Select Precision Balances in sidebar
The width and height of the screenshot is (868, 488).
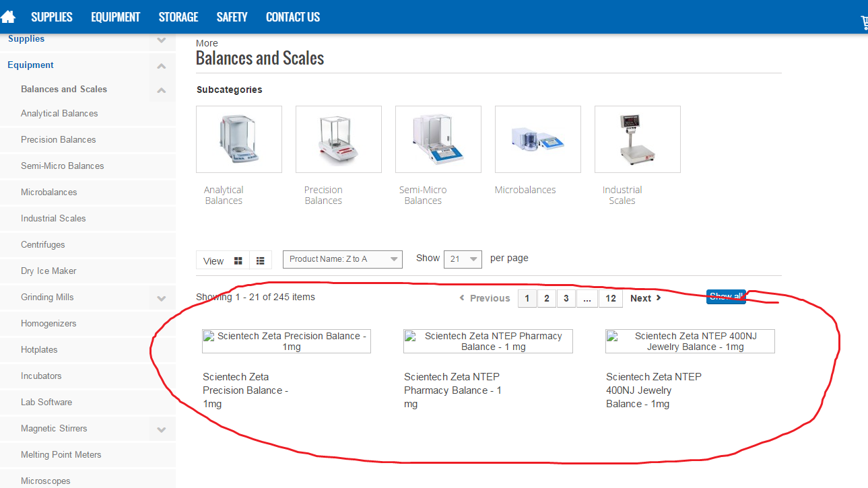[x=59, y=139]
